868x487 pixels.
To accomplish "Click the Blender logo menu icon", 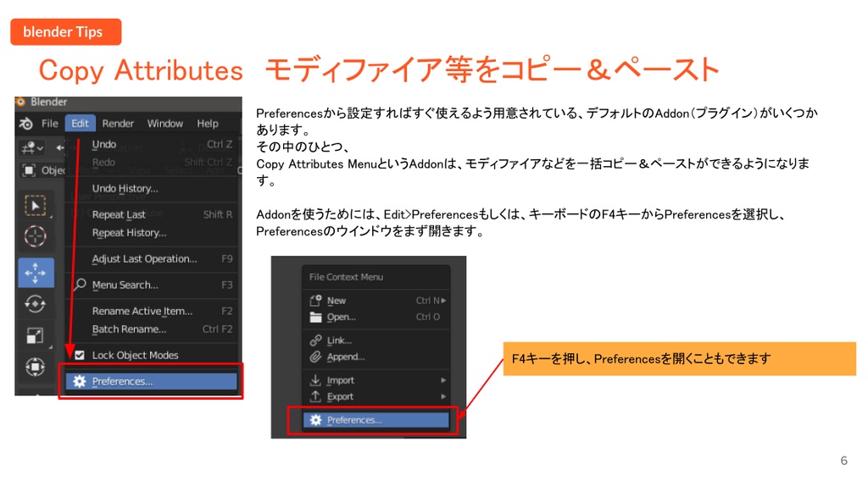I will [26, 124].
